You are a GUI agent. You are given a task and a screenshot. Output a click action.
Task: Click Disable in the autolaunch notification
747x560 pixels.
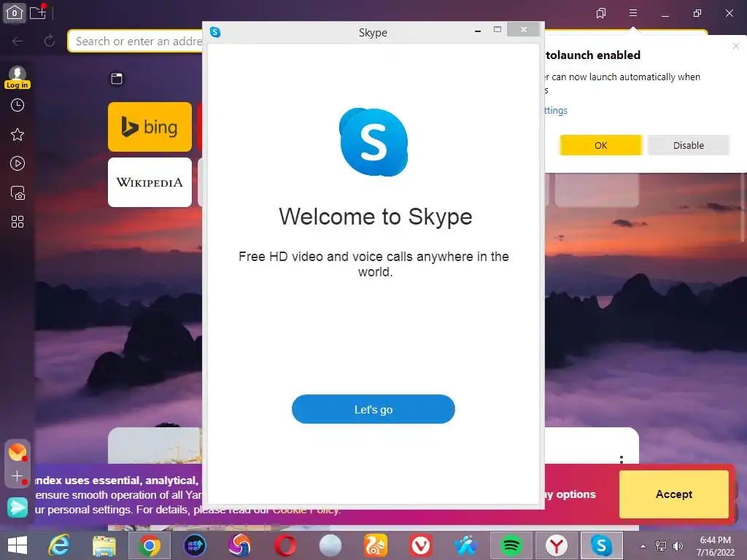689,145
